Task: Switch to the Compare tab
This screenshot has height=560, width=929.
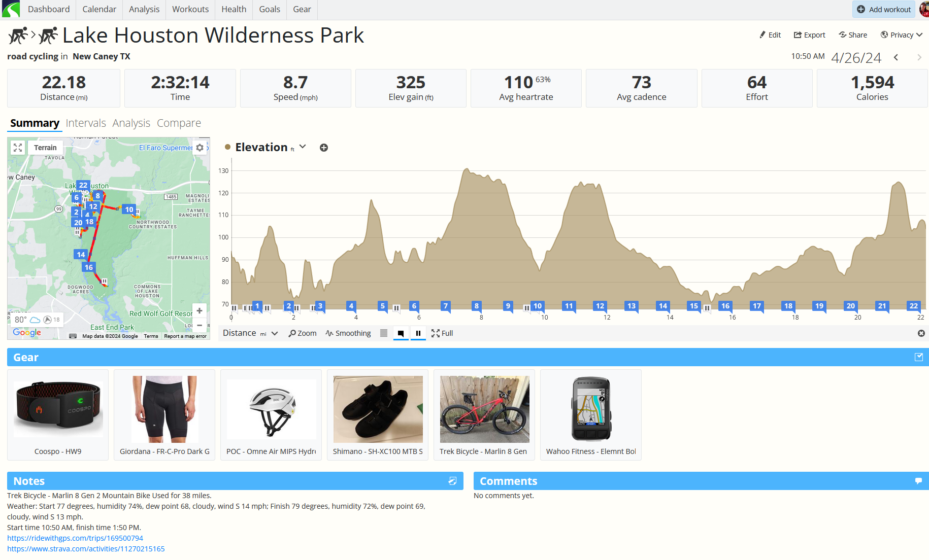Action: [179, 123]
